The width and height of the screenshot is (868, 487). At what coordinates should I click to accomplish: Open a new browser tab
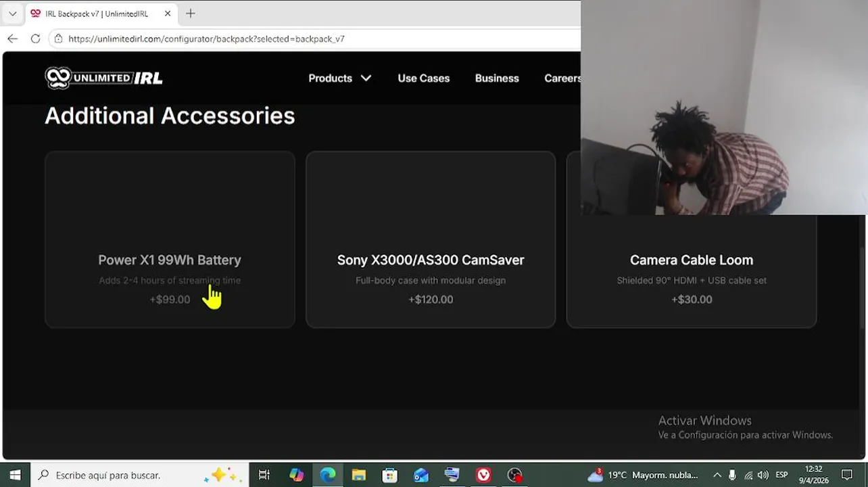point(191,14)
